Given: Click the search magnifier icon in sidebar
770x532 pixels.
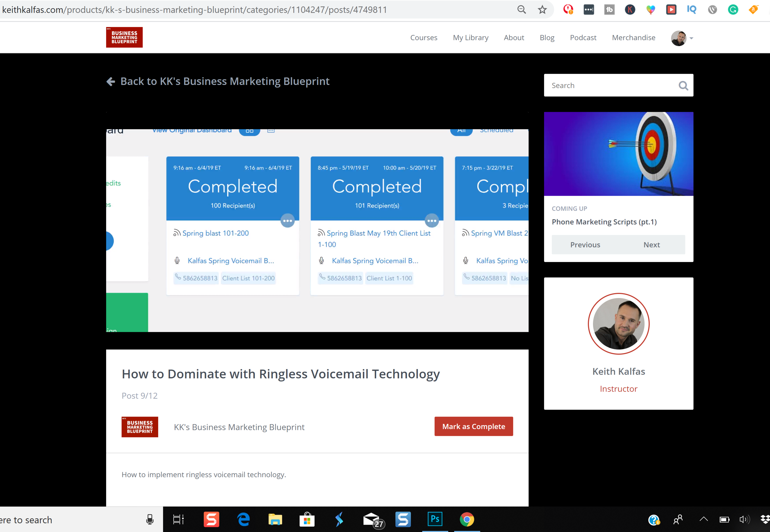Looking at the screenshot, I should (x=683, y=86).
